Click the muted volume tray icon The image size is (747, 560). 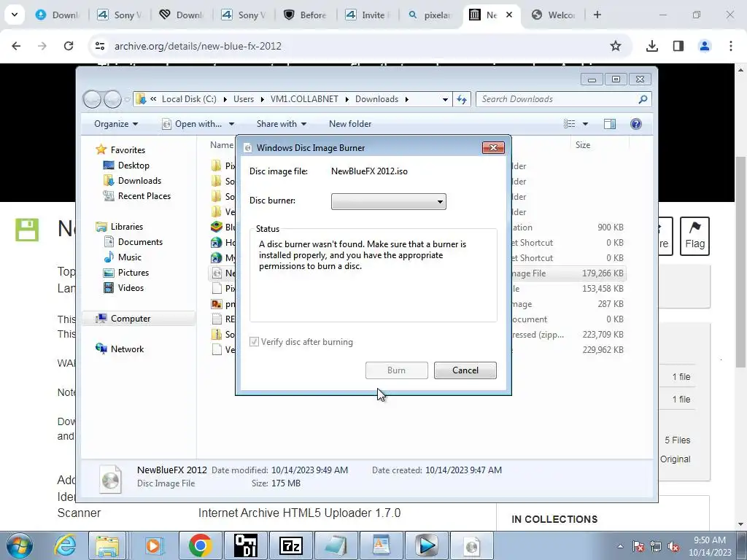(673, 546)
